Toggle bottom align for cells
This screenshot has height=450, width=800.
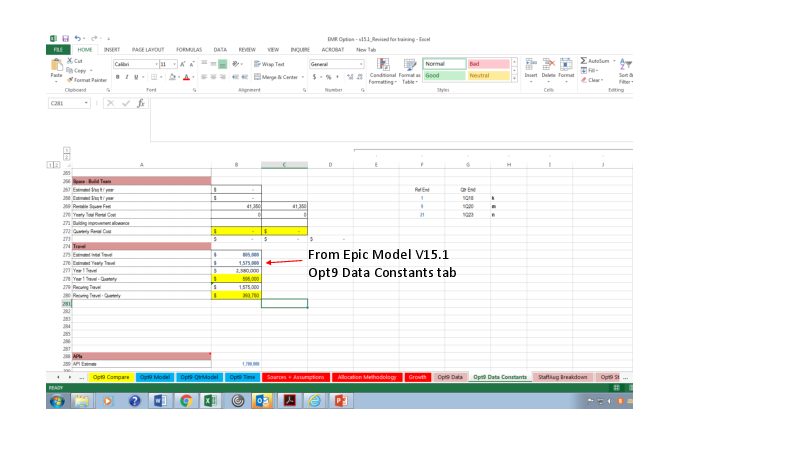(x=222, y=64)
